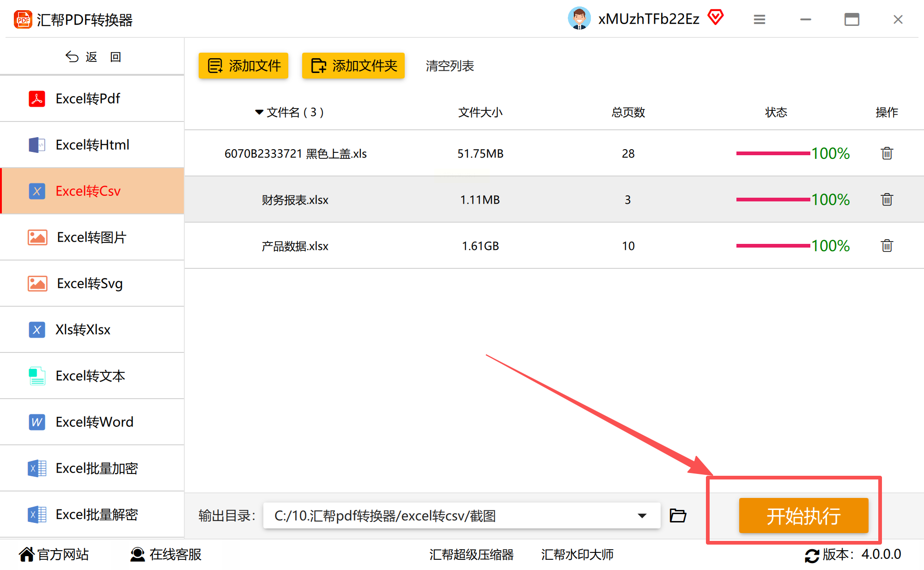Viewport: 924px width, 570px height.
Task: Click the version refresh icon
Action: point(811,555)
